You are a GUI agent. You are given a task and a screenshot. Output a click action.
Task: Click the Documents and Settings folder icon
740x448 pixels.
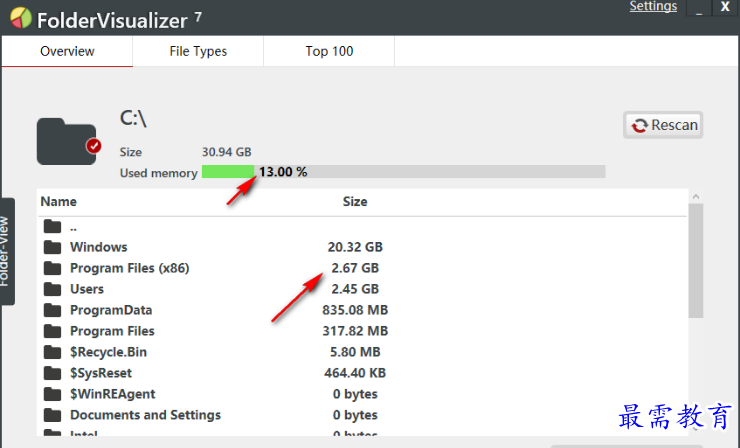pyautogui.click(x=52, y=415)
